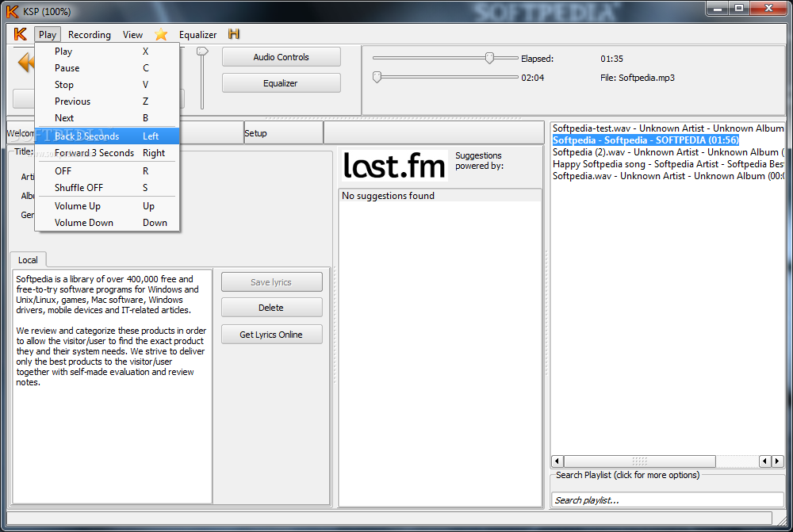The image size is (793, 532).
Task: Click the Delete lyrics button
Action: click(x=271, y=308)
